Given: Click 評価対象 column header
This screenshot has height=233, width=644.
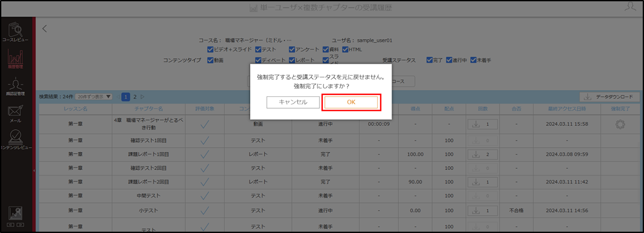Looking at the screenshot, I should 205,109.
